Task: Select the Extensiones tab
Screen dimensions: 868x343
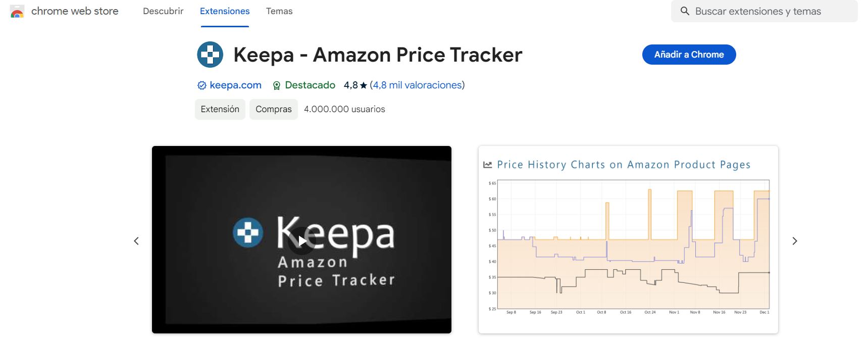Action: click(225, 11)
